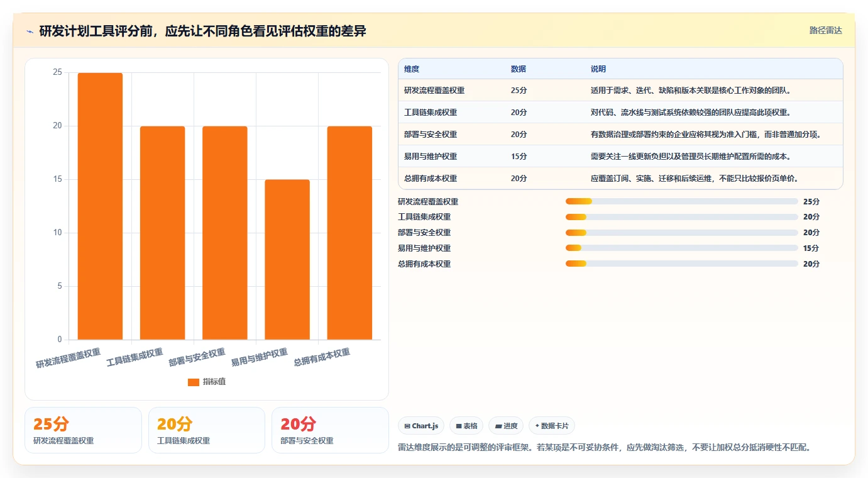Click the 总拥有成本权重 x-axis label
868x478 pixels.
pyautogui.click(x=322, y=357)
